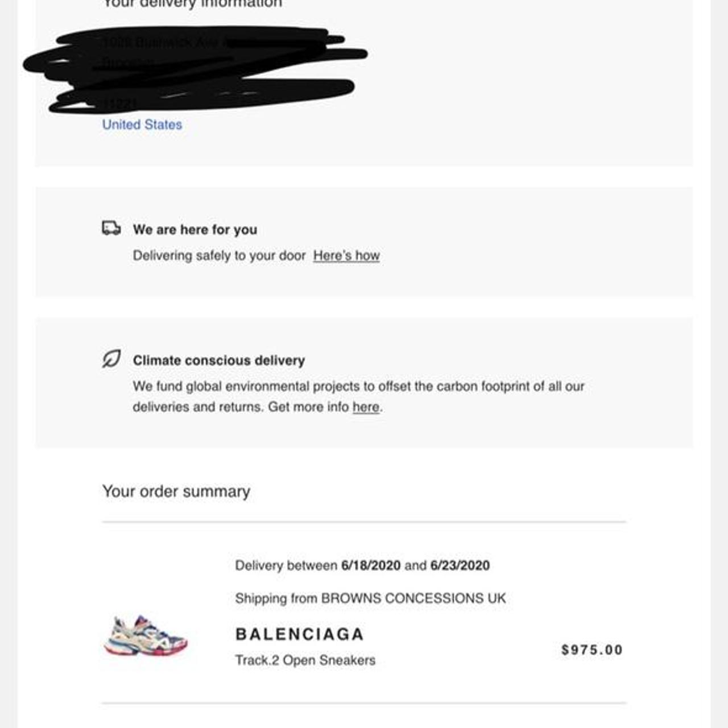Click the BALENCIAGA brand name
This screenshot has height=728, width=728.
300,634
